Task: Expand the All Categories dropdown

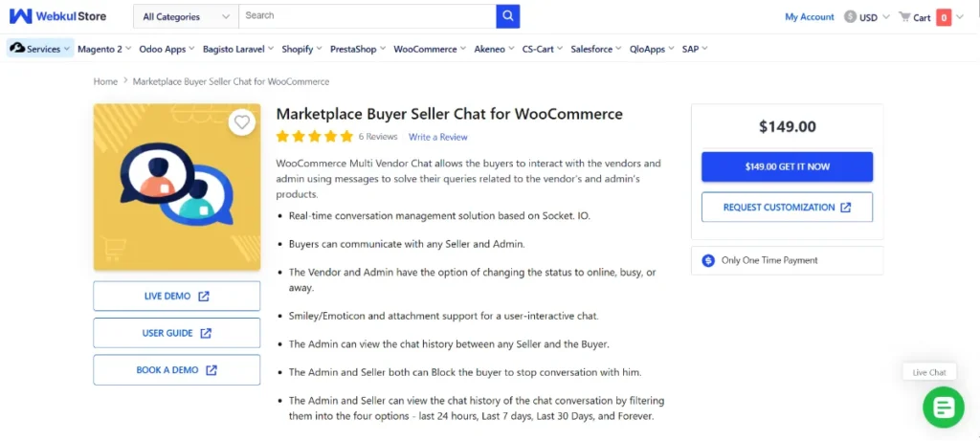Action: coord(186,16)
